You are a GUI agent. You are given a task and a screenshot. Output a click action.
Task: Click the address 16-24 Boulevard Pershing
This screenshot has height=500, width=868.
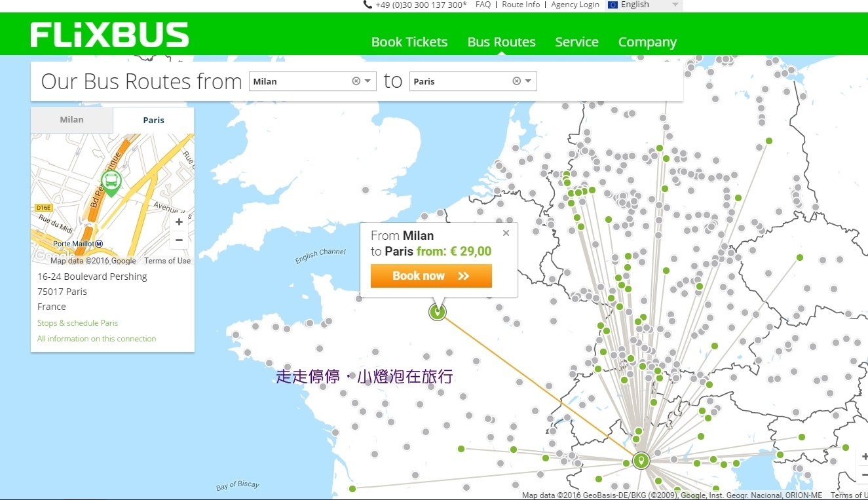[x=92, y=277]
